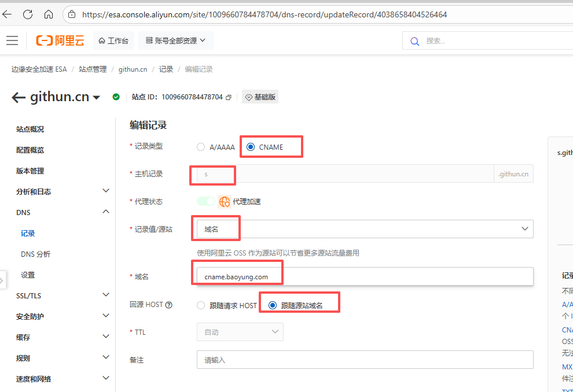Click the 工作台 button

(113, 40)
